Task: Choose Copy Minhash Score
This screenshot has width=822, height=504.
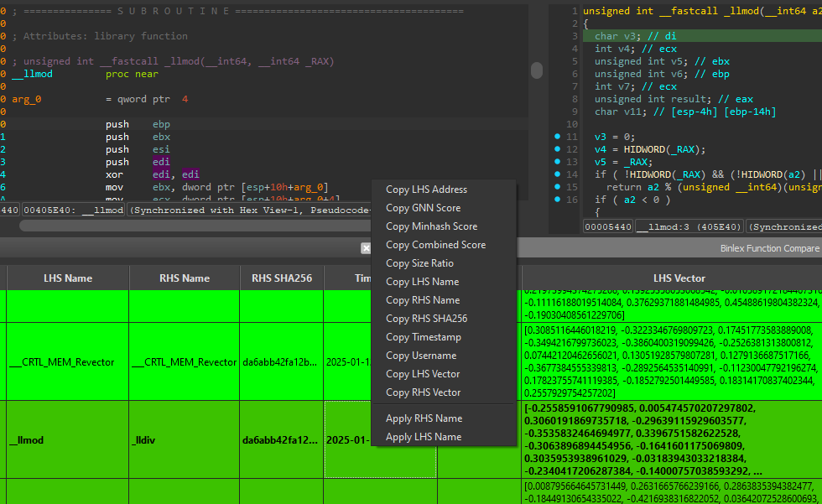Action: coord(431,226)
